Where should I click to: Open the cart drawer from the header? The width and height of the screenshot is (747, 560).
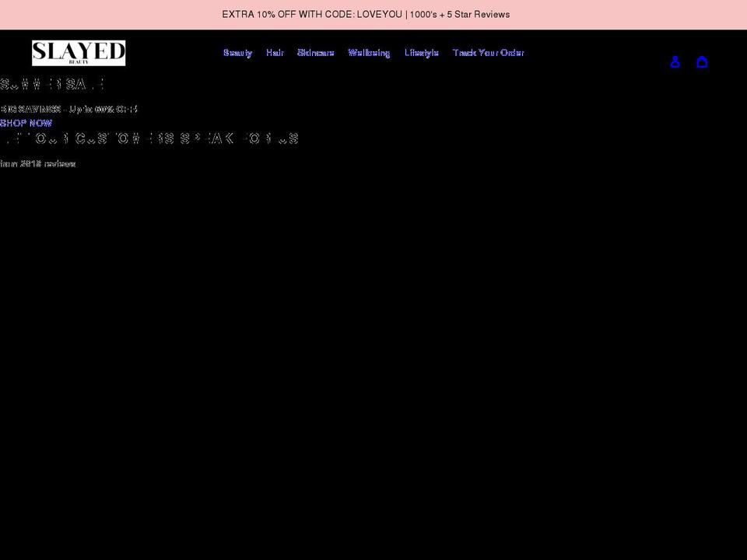coord(703,62)
